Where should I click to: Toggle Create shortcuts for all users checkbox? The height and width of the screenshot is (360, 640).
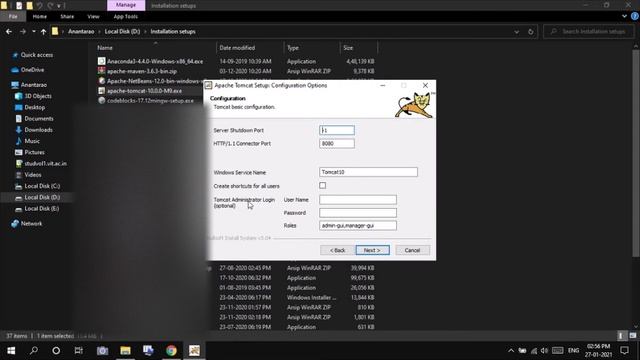322,186
